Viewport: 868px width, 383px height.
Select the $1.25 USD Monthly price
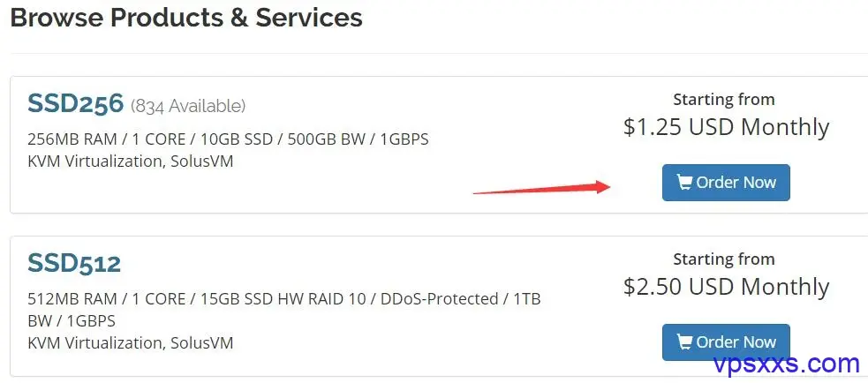click(726, 127)
